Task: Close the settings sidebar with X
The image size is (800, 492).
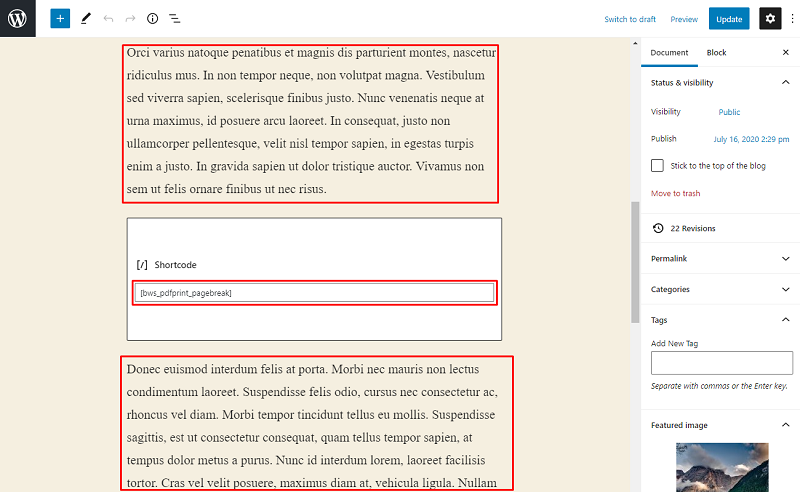Action: 786,53
